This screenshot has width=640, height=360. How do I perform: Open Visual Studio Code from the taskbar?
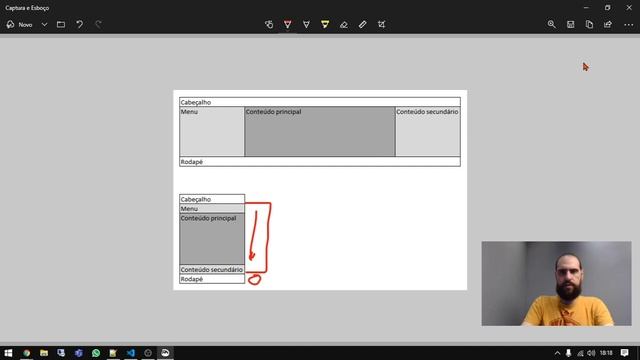pos(131,353)
